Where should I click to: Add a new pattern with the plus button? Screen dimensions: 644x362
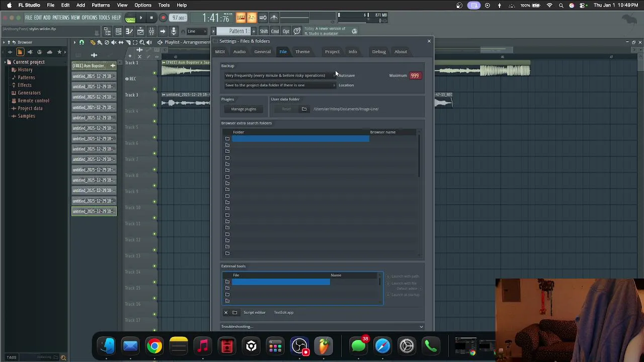[x=254, y=31]
